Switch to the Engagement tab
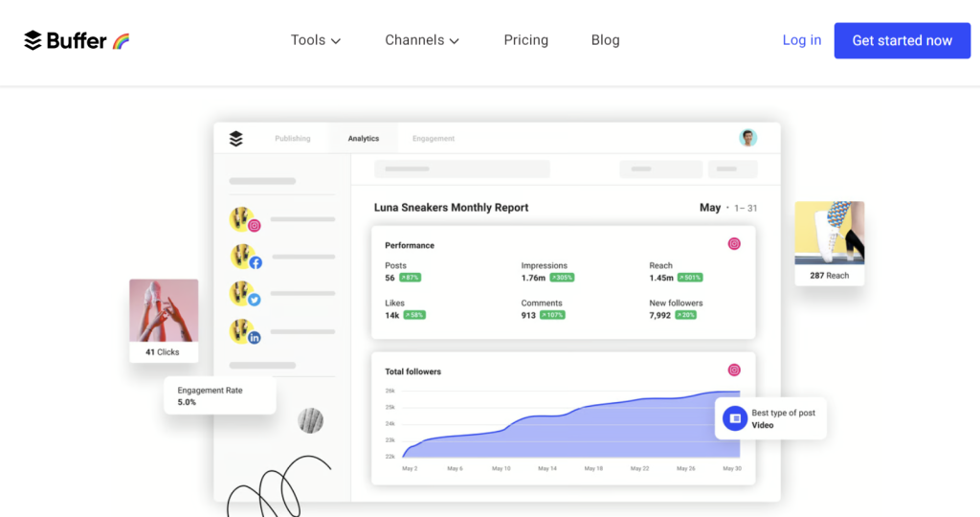 click(x=434, y=139)
